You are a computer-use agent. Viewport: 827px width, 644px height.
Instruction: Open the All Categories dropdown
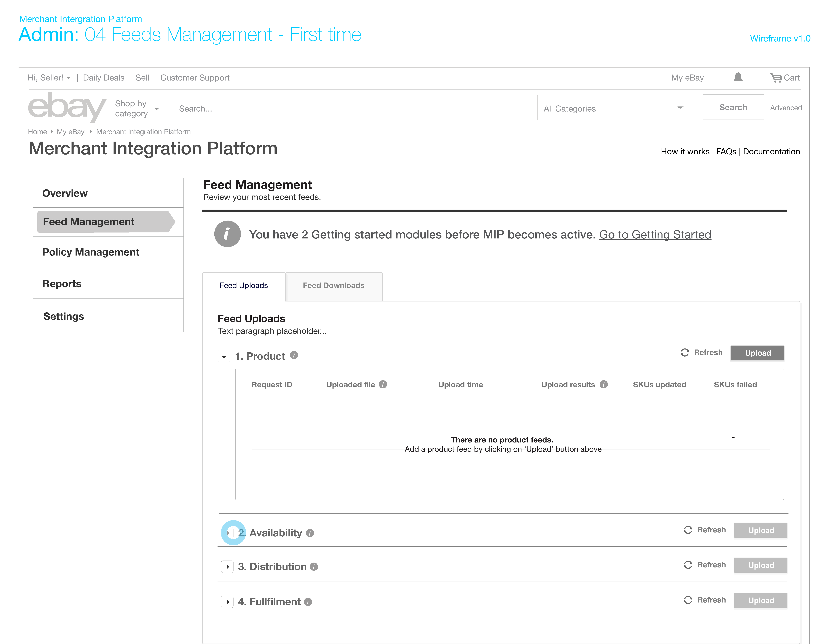(x=617, y=108)
